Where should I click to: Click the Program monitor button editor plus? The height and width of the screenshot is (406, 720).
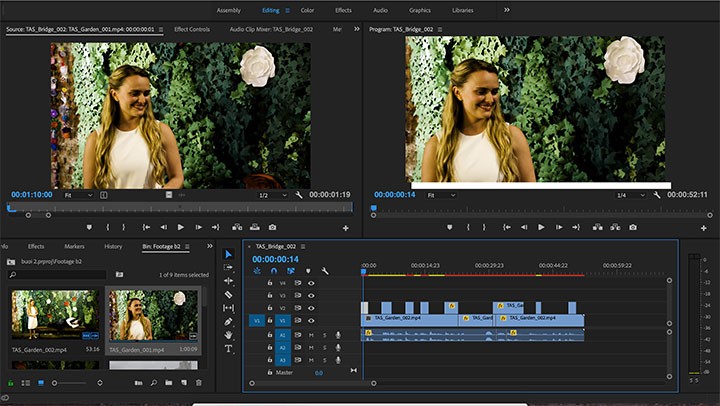click(703, 228)
